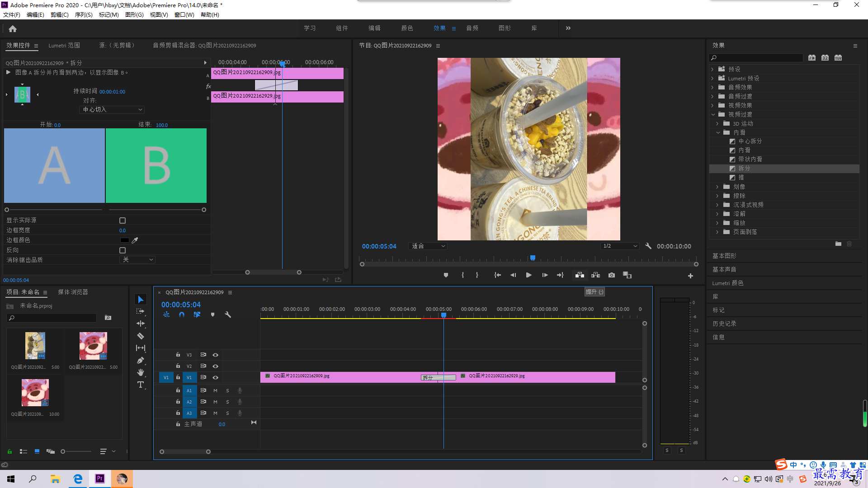The width and height of the screenshot is (868, 488).
Task: Open the 基本图形 panel
Action: coord(724,256)
